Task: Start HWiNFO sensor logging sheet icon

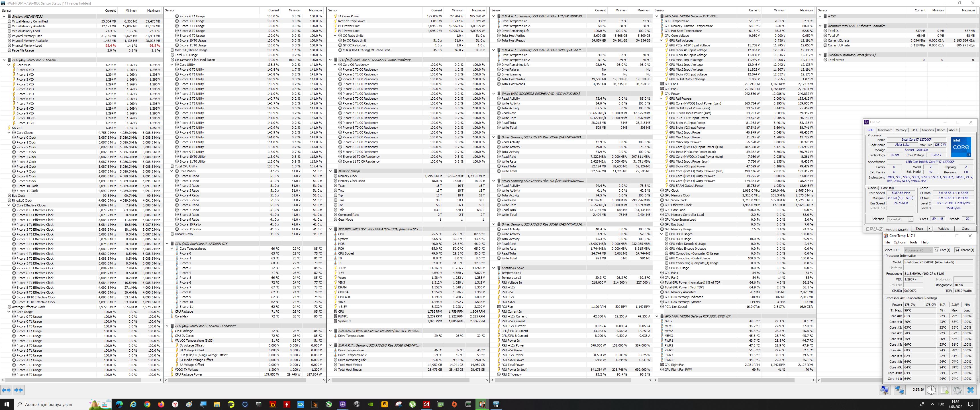Action: click(x=945, y=390)
